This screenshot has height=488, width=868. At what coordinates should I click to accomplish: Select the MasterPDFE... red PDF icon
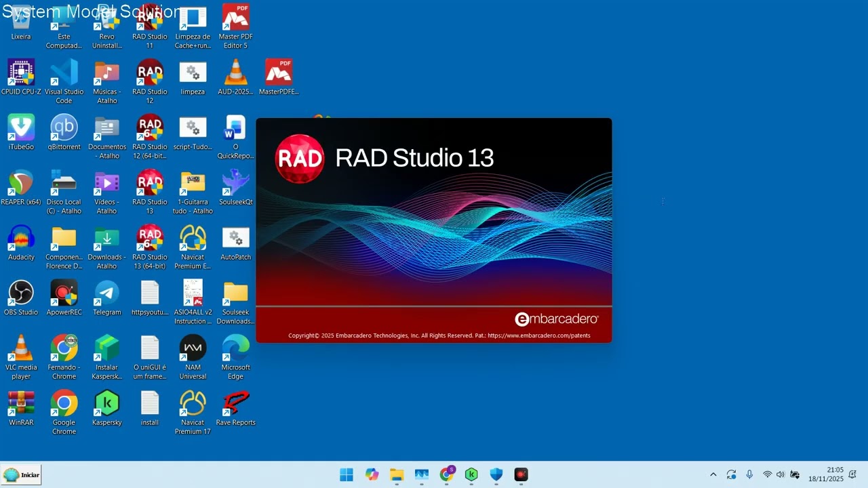pyautogui.click(x=279, y=77)
